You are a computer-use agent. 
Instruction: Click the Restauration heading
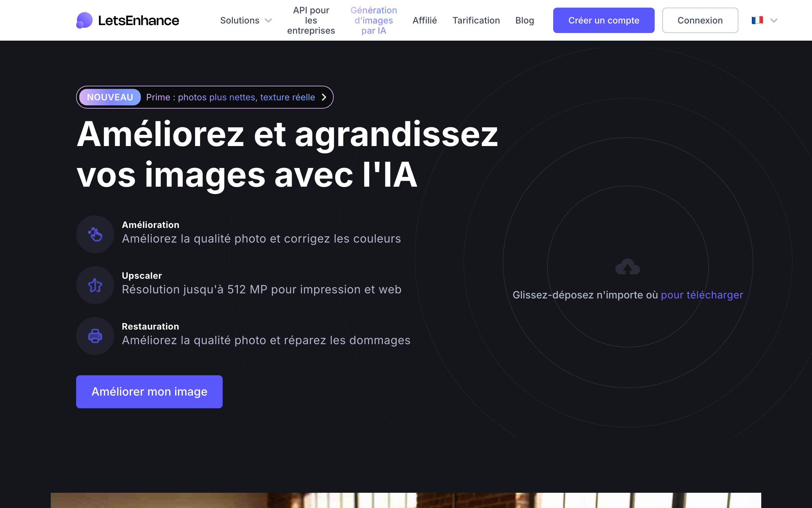(150, 327)
